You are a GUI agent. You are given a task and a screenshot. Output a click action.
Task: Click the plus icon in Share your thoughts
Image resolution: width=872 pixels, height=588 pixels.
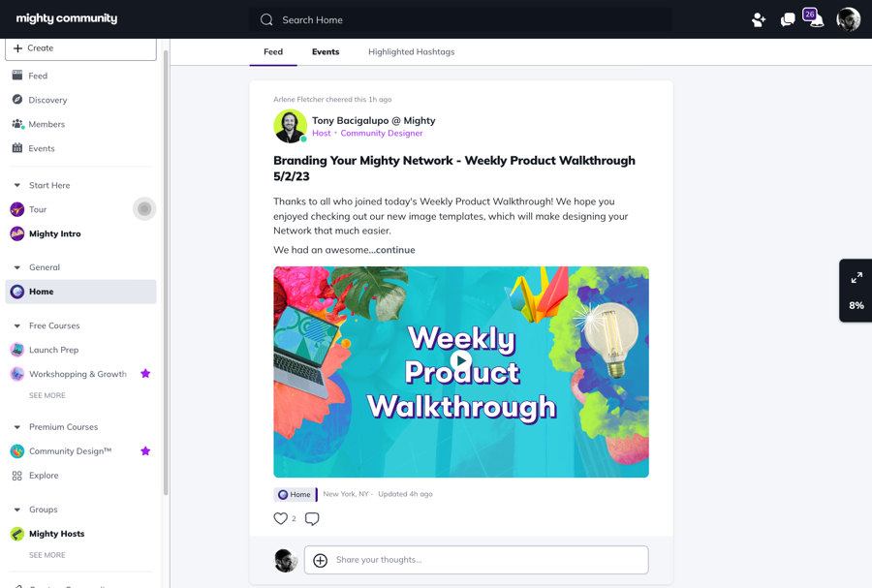pyautogui.click(x=321, y=560)
